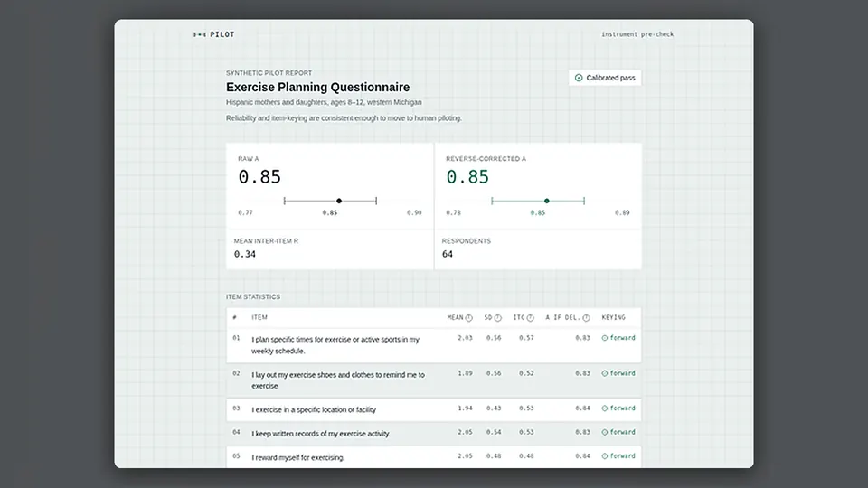This screenshot has width=868, height=488.
Task: Click item 05 SD value 0.48
Action: point(494,456)
